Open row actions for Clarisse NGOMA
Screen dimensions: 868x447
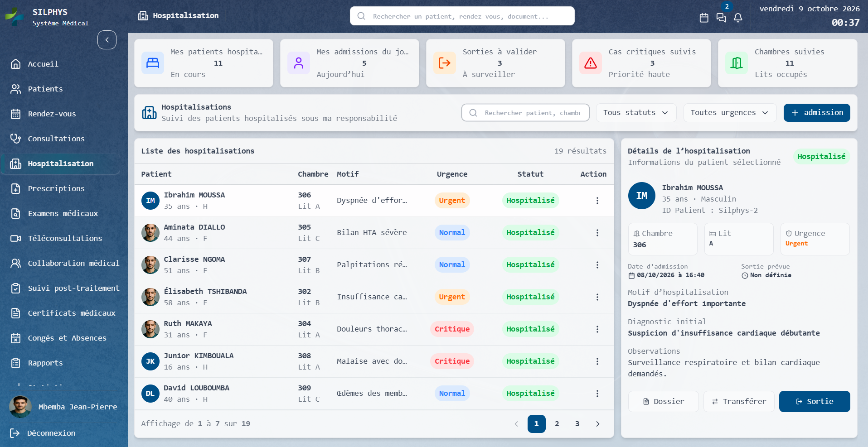click(597, 265)
